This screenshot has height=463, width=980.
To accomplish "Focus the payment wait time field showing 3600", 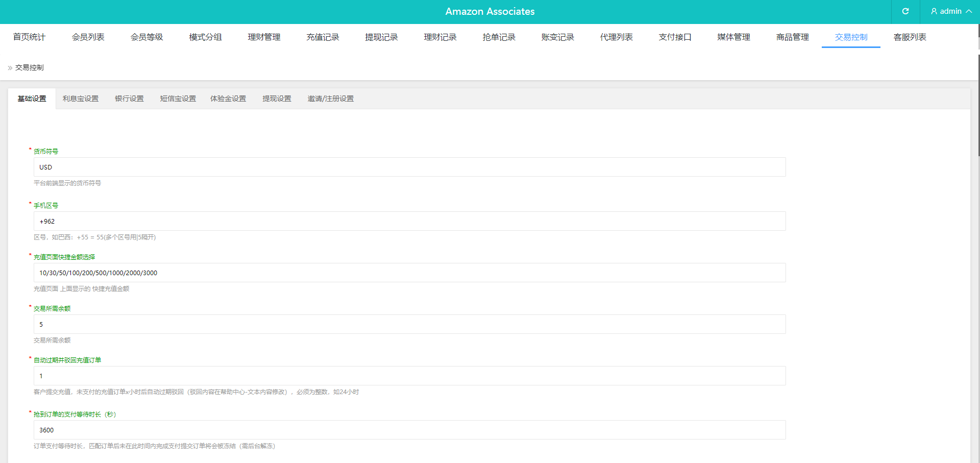I will pos(409,430).
